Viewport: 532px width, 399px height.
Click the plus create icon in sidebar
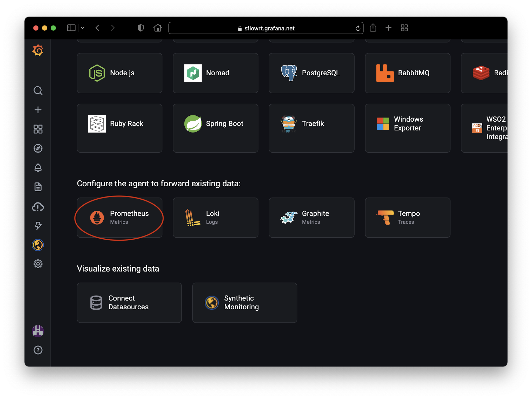pos(38,110)
